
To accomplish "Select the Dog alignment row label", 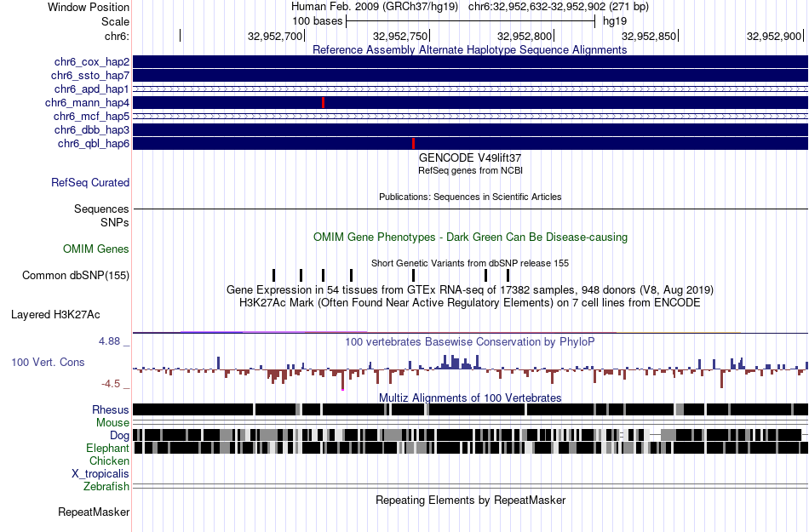I will (x=120, y=436).
